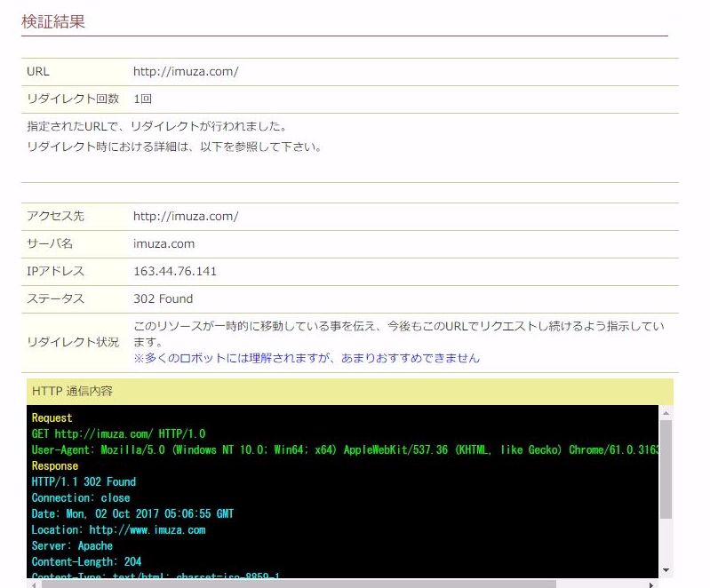Click the IPアドレス label
The image size is (710, 588).
point(55,271)
